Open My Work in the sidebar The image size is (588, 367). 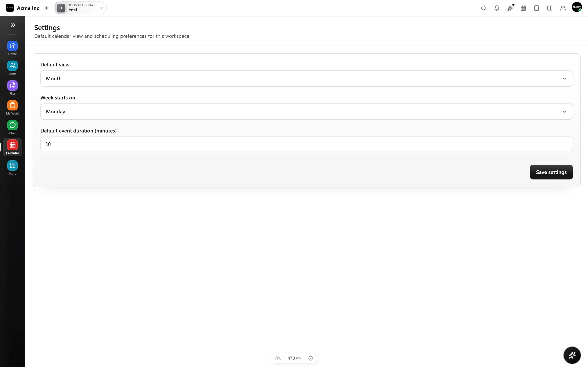pos(12,108)
